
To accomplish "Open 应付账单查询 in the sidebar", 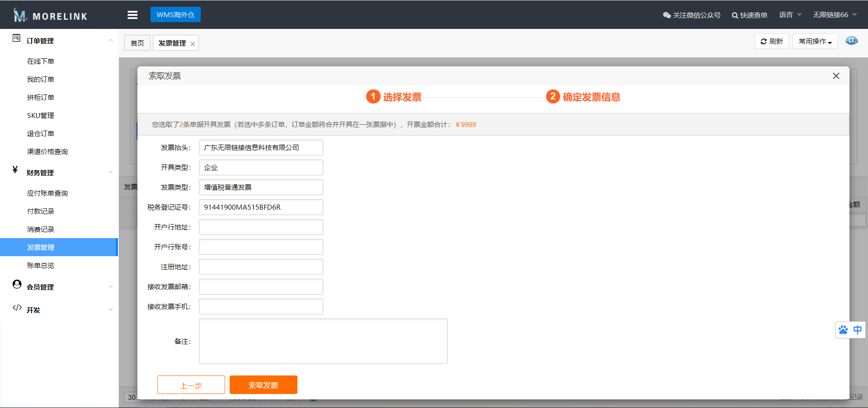I will 47,193.
